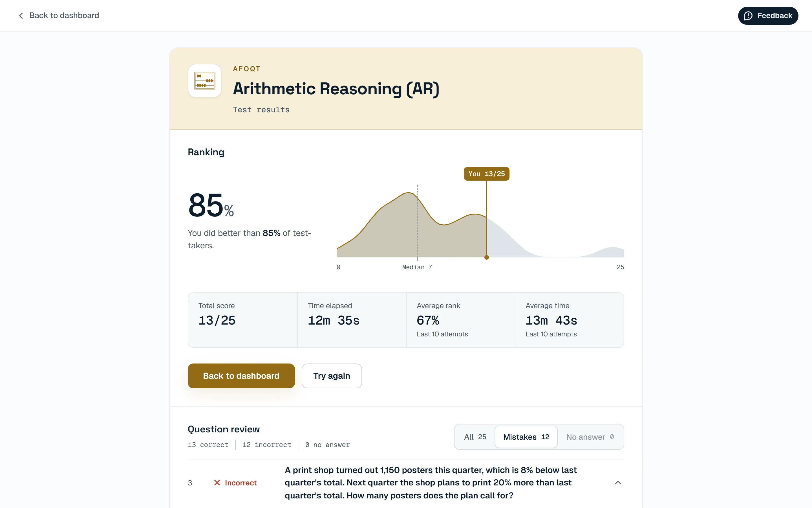Click the red X Incorrect icon
This screenshot has height=508, width=812.
point(217,483)
